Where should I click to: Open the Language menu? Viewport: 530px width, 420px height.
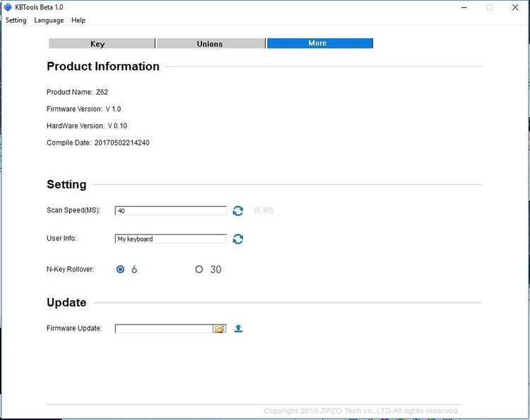coord(49,20)
